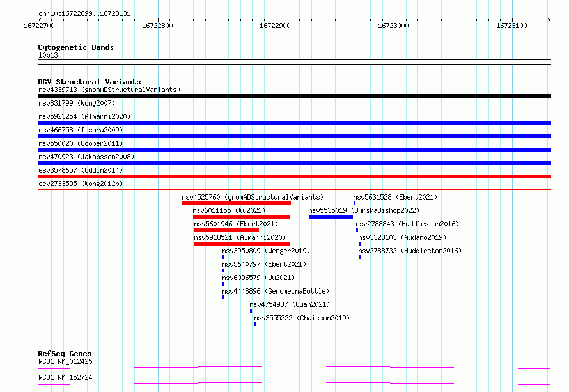Select red bar under nsv4525760
The image size is (569, 392).
point(237,203)
